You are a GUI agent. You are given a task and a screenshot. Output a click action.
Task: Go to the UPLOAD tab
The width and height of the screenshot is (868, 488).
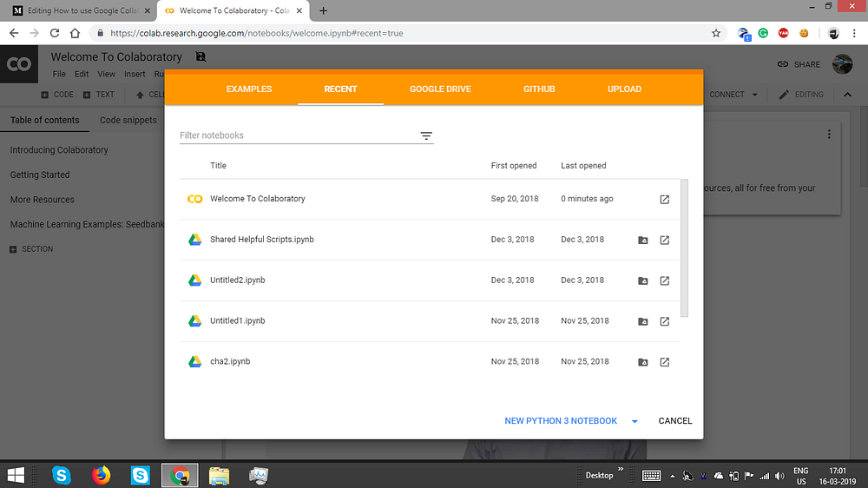(624, 89)
